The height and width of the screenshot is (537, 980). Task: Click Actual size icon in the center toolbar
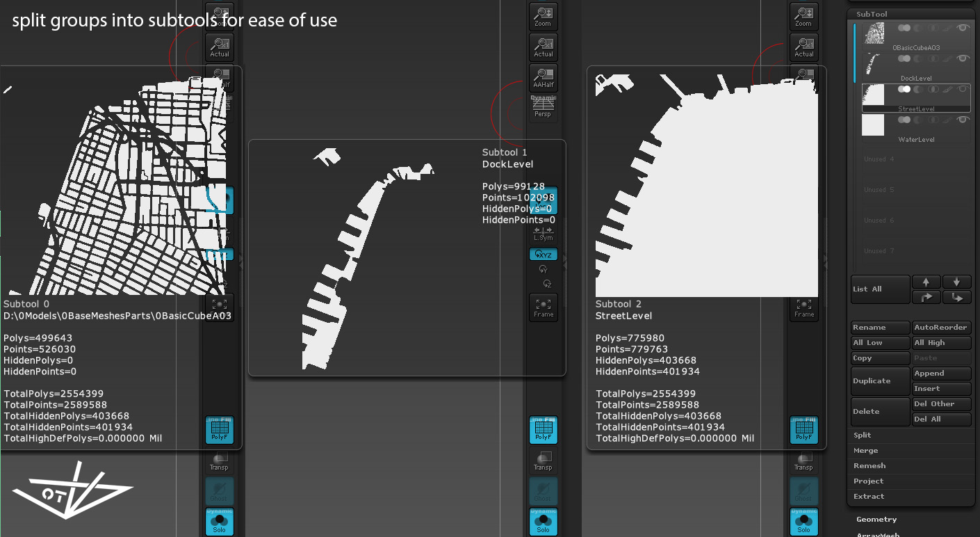pos(544,47)
